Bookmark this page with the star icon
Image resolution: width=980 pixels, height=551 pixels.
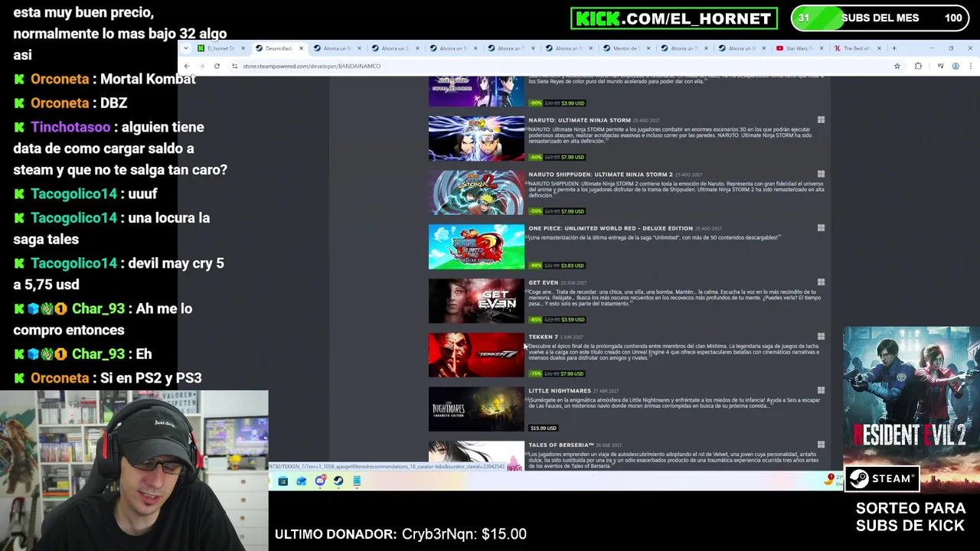897,66
